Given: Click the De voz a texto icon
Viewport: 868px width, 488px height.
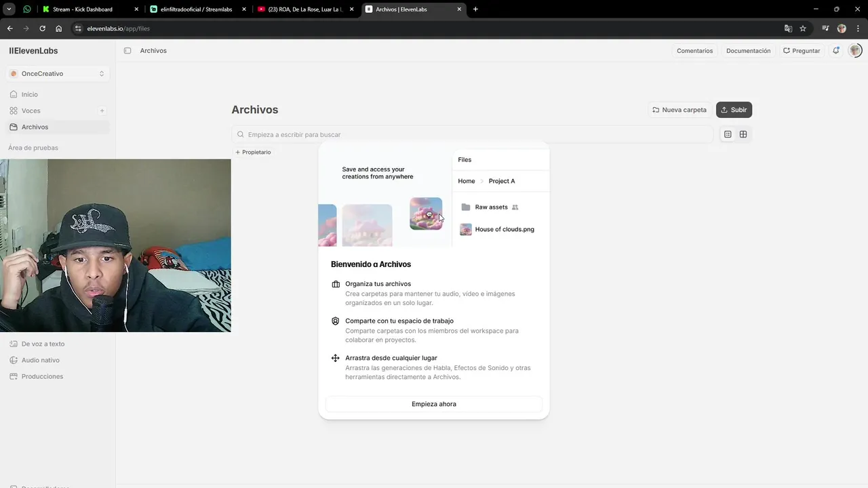Looking at the screenshot, I should pyautogui.click(x=14, y=344).
